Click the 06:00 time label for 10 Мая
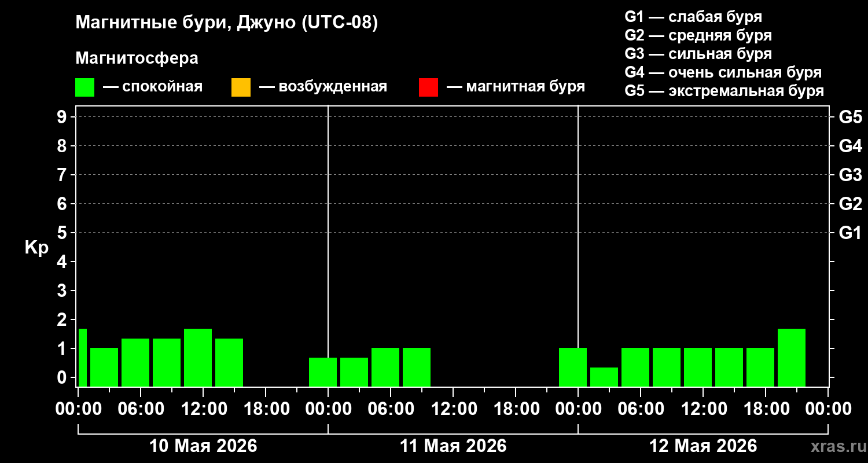Screen dimensions: 868x463 point(141,409)
